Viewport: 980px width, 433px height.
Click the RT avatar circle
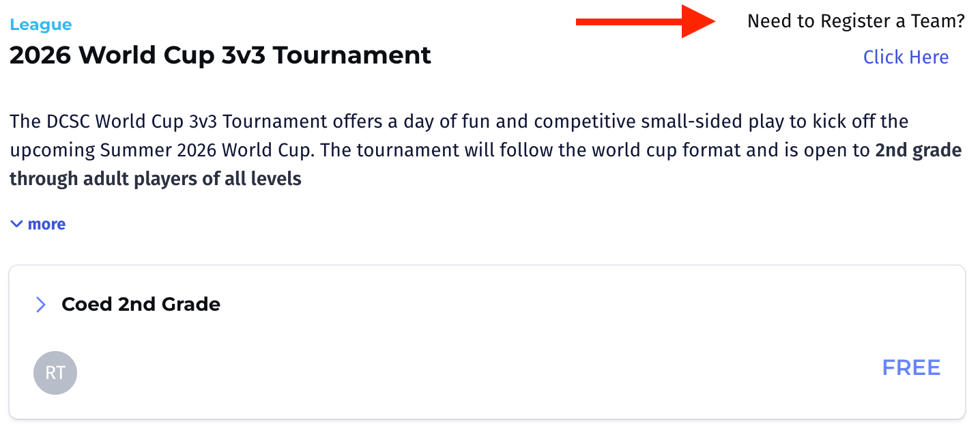click(x=55, y=373)
